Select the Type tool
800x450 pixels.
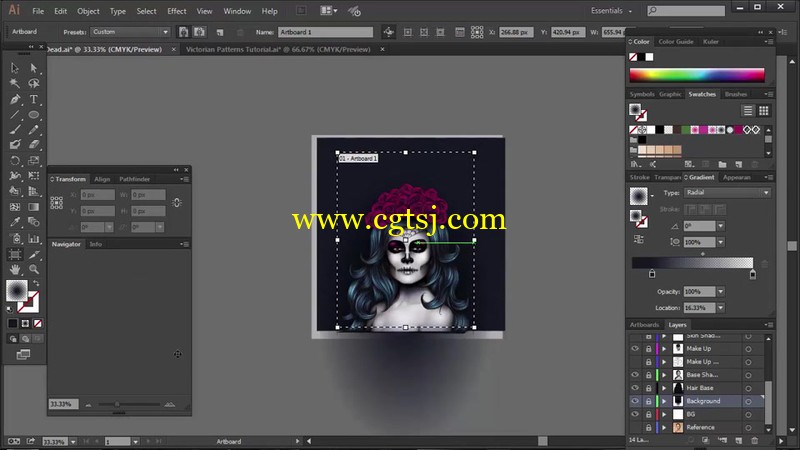pos(34,99)
